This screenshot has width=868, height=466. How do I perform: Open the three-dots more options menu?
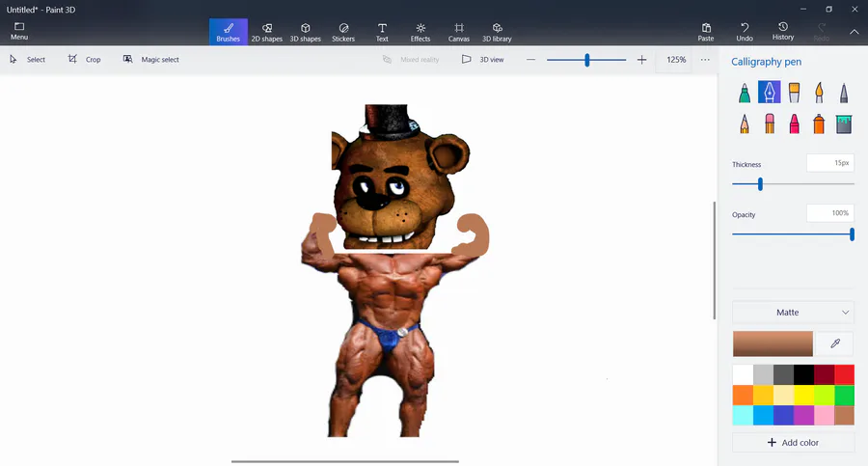coord(705,59)
